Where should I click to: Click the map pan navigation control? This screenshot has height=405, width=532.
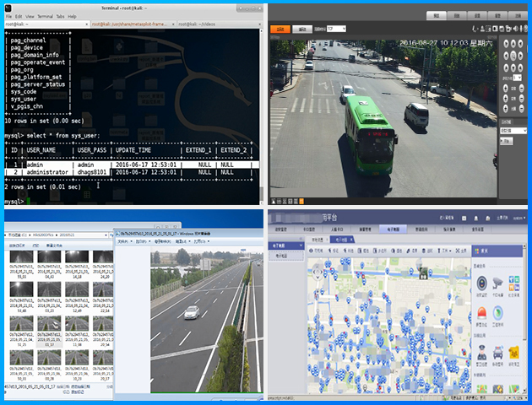point(318,273)
